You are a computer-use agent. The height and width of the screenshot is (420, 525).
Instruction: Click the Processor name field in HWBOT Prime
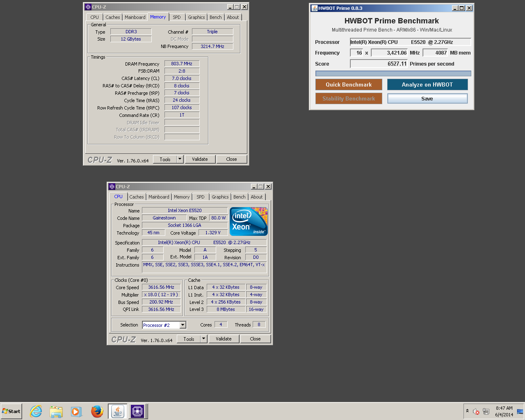point(410,42)
